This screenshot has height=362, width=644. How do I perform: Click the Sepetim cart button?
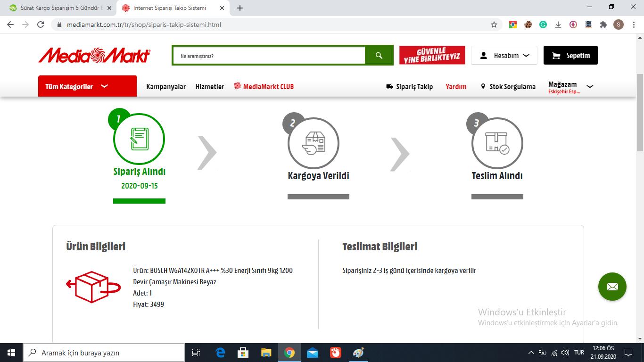(570, 55)
